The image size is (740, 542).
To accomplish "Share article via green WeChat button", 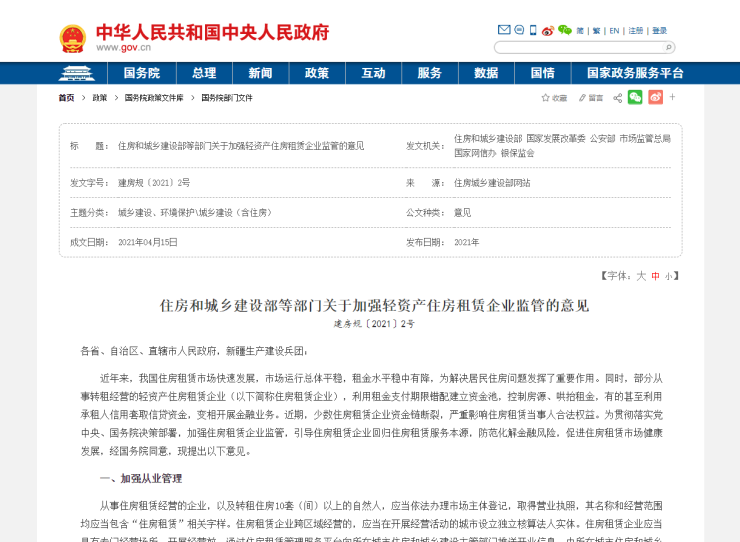I will 635,97.
